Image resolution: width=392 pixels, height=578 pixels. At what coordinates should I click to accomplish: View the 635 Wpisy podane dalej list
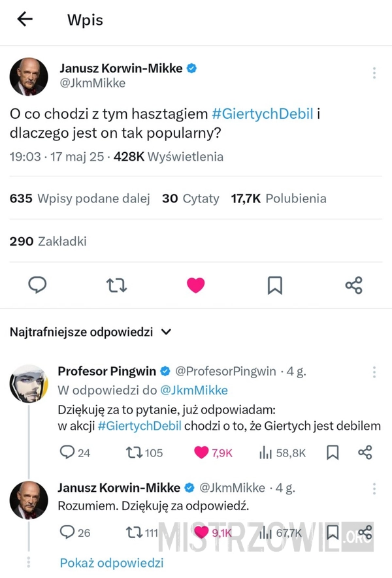tap(80, 199)
